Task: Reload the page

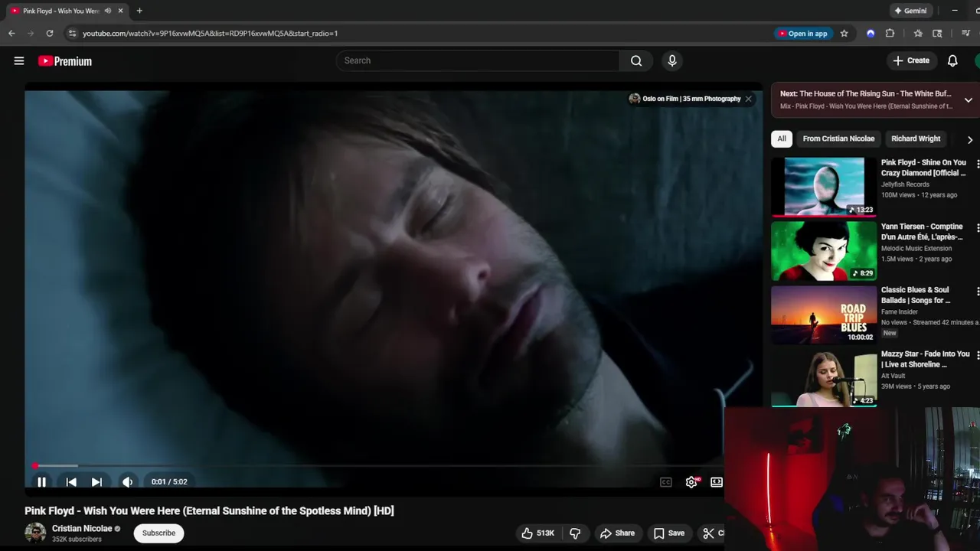Action: tap(50, 34)
